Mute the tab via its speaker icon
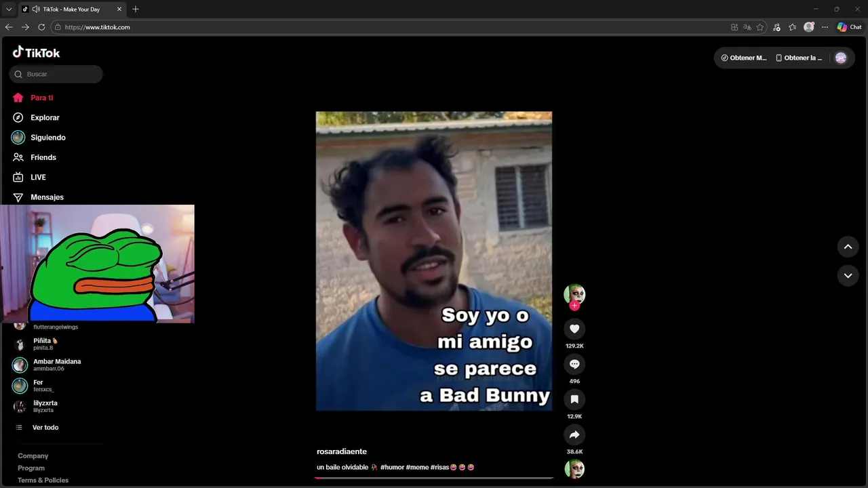Viewport: 868px width, 488px height. [x=35, y=9]
